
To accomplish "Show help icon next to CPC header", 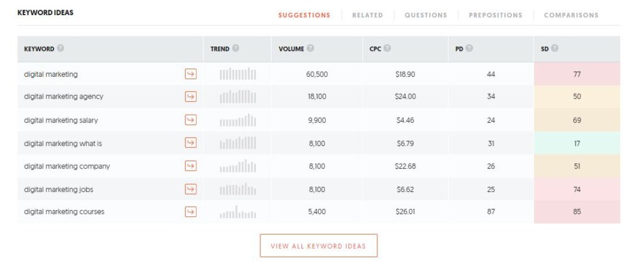I will click(x=387, y=48).
